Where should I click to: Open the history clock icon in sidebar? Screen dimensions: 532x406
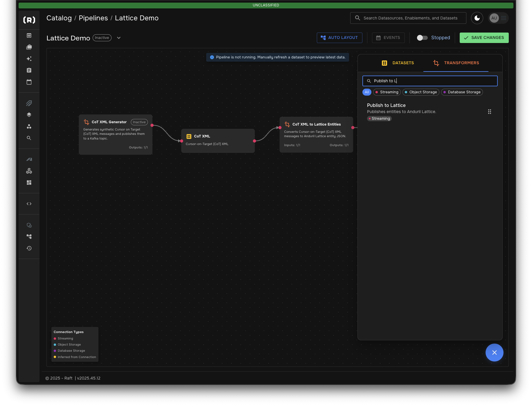(x=29, y=248)
